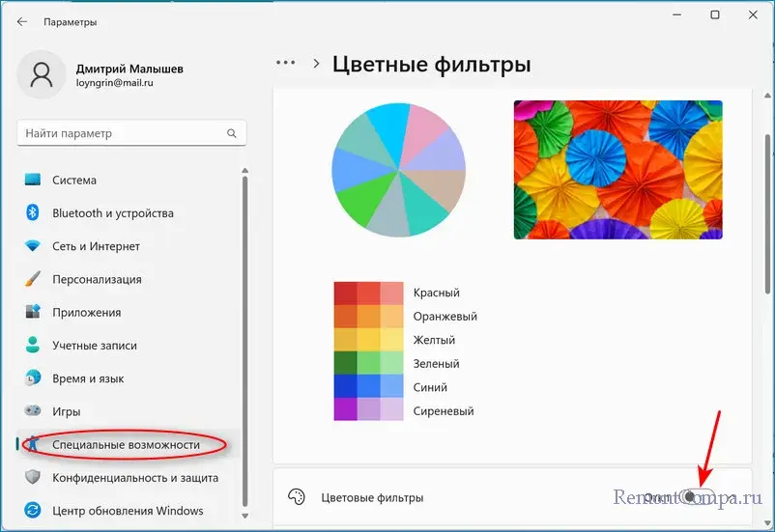
Task: Click the Apps icon in sidebar
Action: (x=33, y=312)
